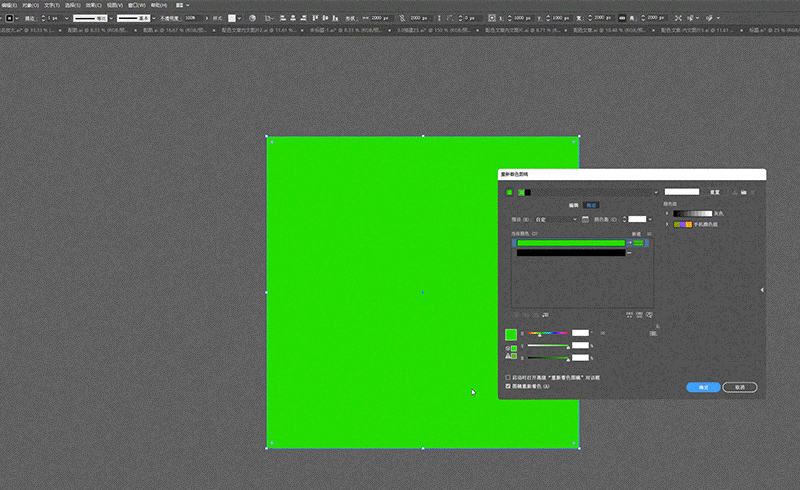Enable the open advanced dialog on launch checkbox
Viewport: 800px width, 490px height.
[508, 377]
